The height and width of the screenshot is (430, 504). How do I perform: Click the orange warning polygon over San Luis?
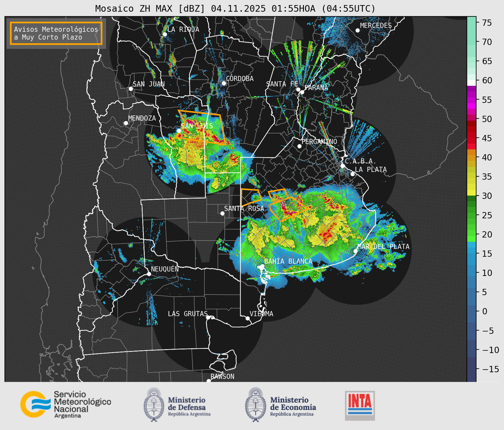click(202, 127)
